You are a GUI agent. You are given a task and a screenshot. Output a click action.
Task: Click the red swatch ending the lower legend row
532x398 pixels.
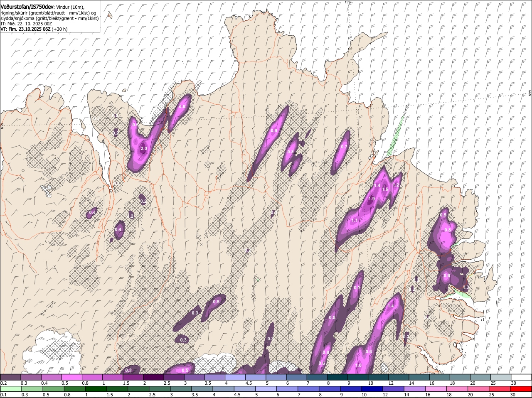521,389
